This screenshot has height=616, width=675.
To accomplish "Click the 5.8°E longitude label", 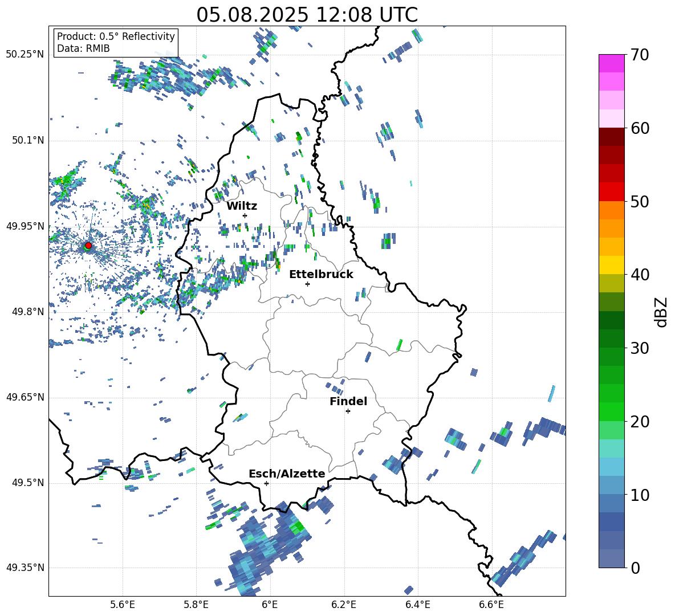I will [196, 605].
